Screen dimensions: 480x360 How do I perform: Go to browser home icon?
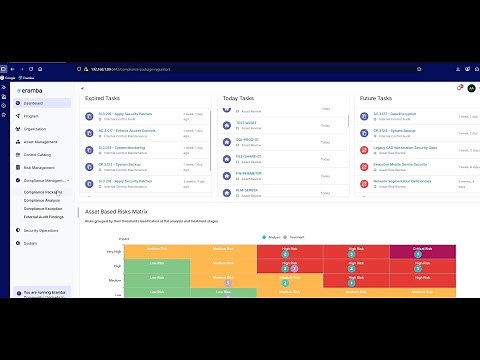tap(40, 69)
